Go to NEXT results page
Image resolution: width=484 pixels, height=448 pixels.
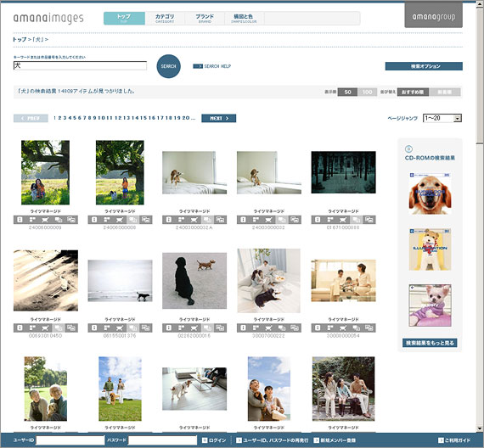tap(219, 118)
